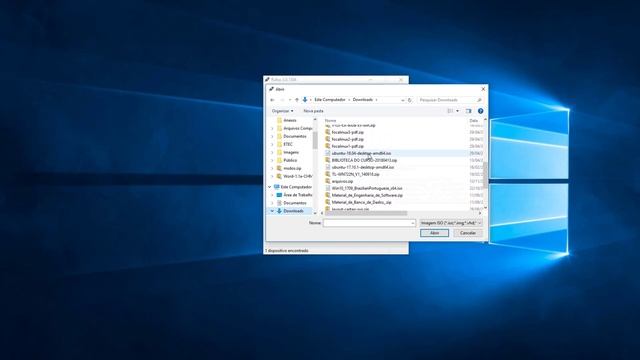Change the file view layout icon
Screen dimensions: 640x360
450,111
